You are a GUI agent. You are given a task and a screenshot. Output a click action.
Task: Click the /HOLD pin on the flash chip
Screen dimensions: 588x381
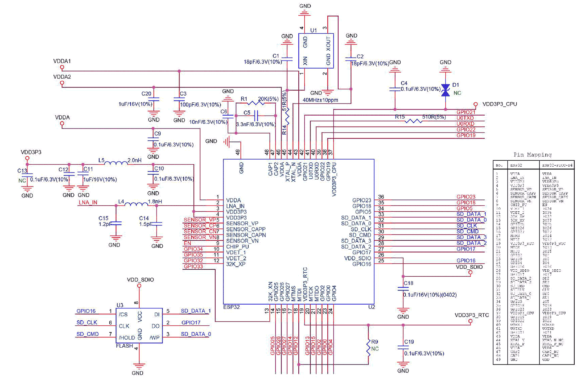coord(127,337)
